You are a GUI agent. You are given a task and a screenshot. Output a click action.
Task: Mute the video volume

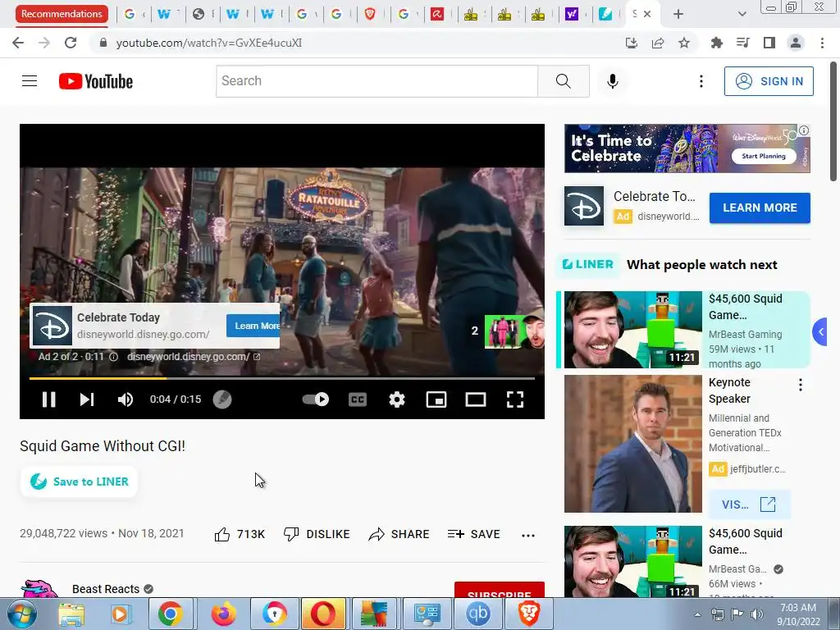pos(126,399)
